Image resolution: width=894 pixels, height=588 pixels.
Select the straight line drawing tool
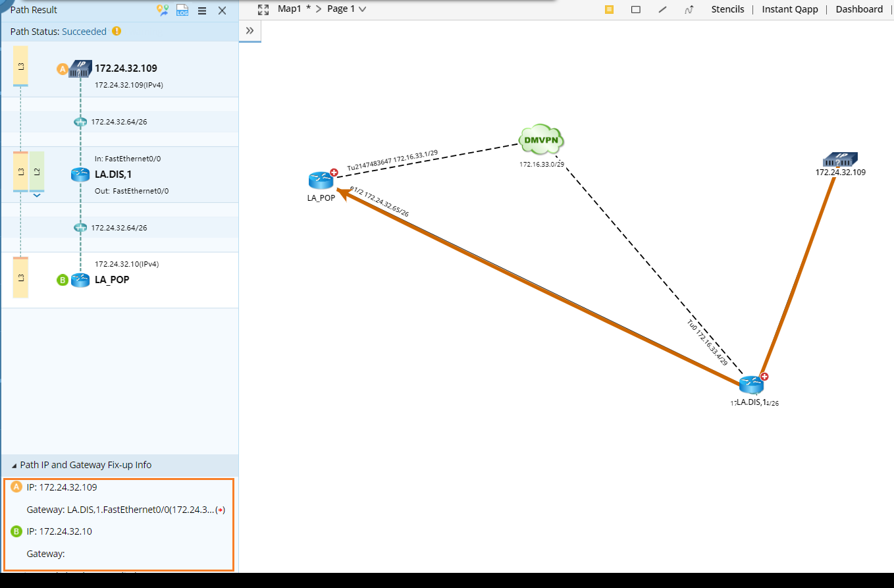tap(662, 9)
